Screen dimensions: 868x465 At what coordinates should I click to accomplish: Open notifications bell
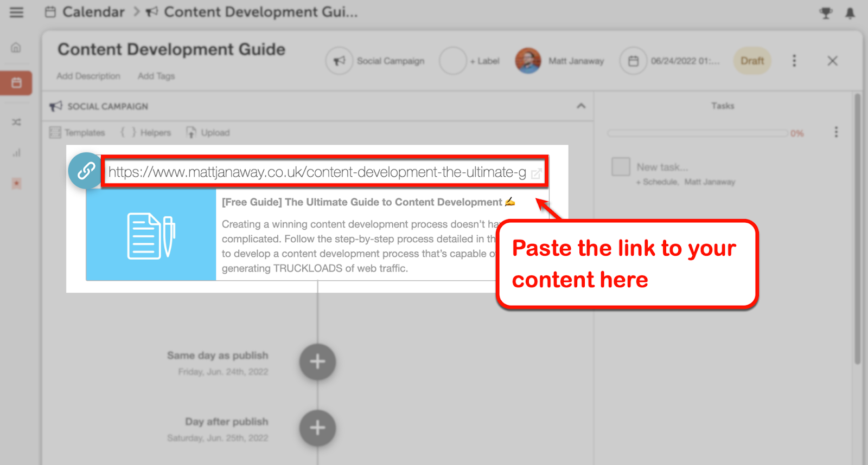pyautogui.click(x=850, y=13)
